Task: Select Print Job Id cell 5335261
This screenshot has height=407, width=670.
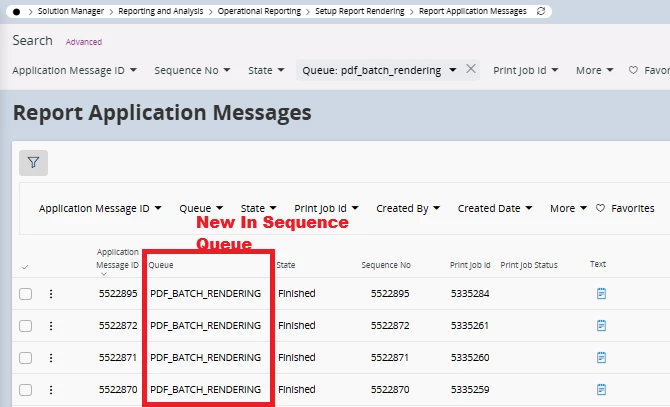Action: pos(470,325)
